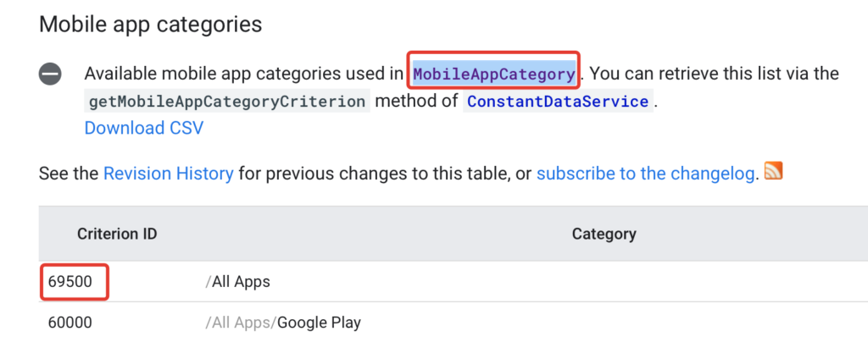The height and width of the screenshot is (342, 868).
Task: Open the ConstantDataService link
Action: click(558, 102)
